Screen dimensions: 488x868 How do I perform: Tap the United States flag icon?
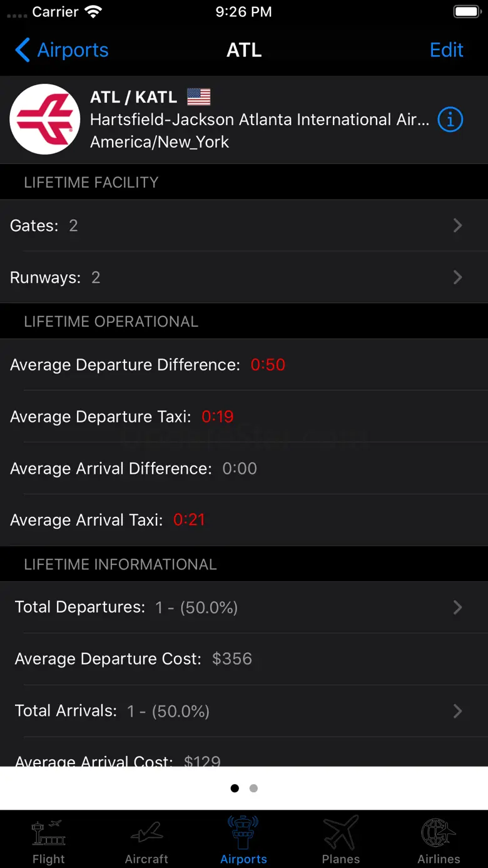(198, 97)
